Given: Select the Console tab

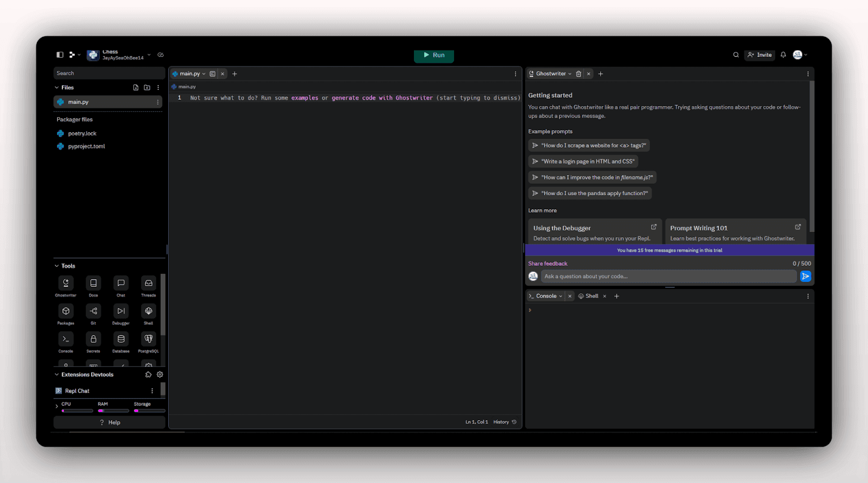Looking at the screenshot, I should coord(546,296).
